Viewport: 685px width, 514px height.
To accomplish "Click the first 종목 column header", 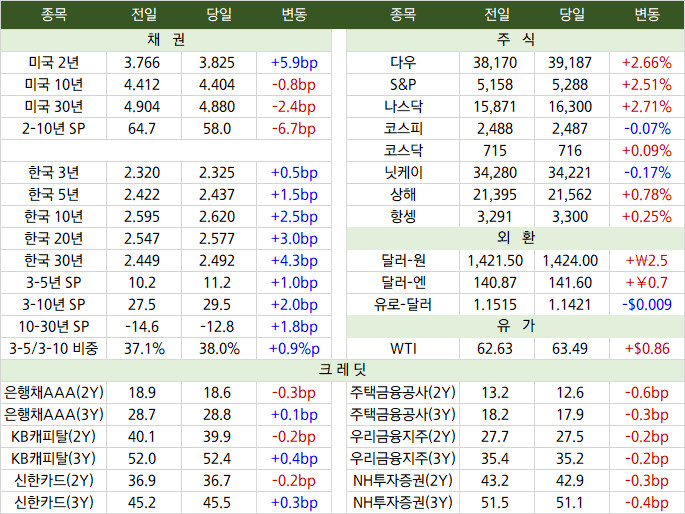I will pyautogui.click(x=54, y=14).
